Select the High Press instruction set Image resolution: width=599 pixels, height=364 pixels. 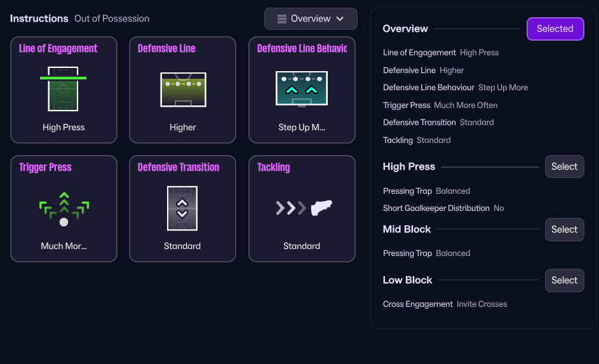pyautogui.click(x=564, y=166)
